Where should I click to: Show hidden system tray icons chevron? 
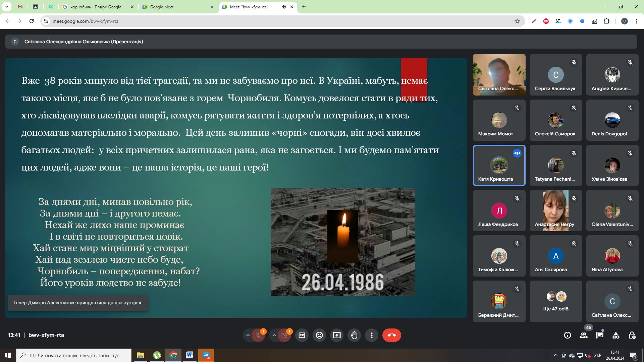(555, 355)
